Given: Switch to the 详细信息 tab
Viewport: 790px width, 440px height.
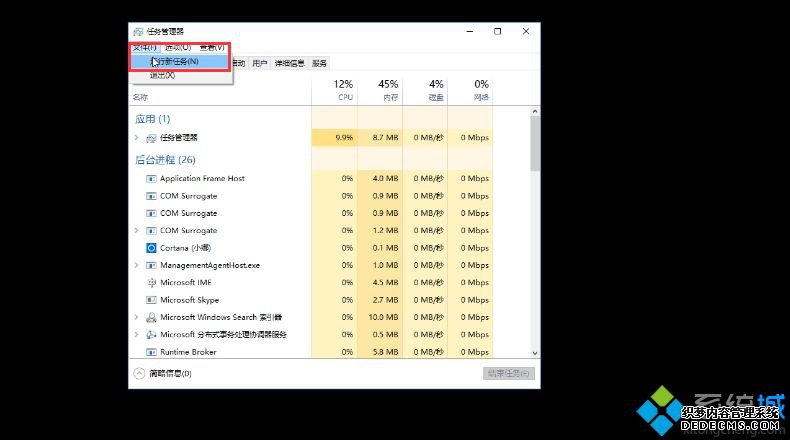Looking at the screenshot, I should 290,64.
